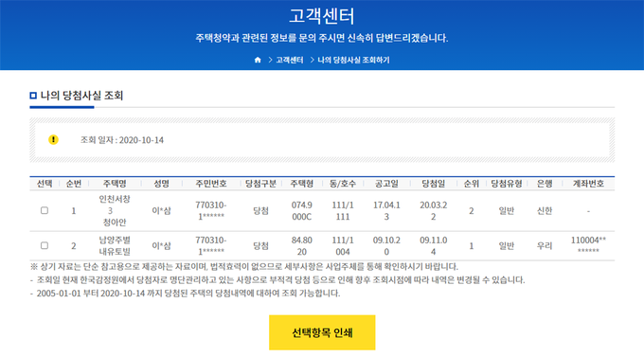Click the 84.8020 housing type cell

pos(302,245)
